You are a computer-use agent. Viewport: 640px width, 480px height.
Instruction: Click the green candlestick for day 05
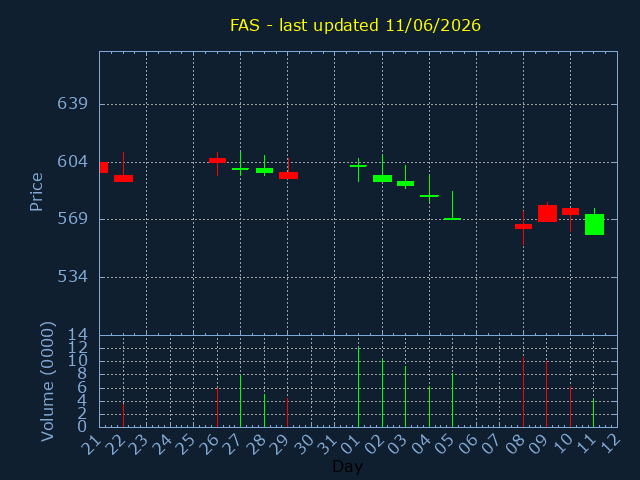[x=452, y=219]
